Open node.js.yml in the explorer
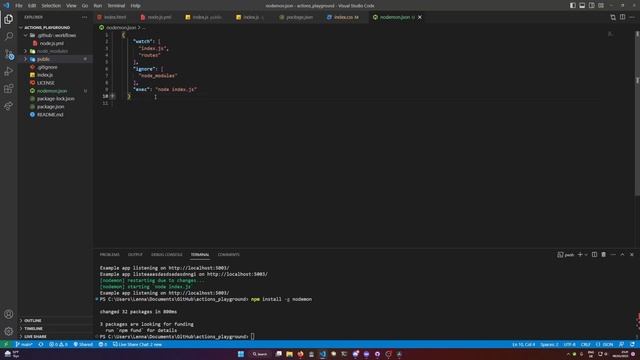 55,43
